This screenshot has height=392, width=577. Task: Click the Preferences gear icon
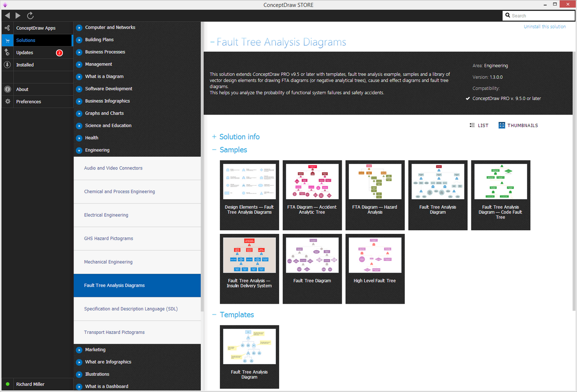(x=7, y=102)
